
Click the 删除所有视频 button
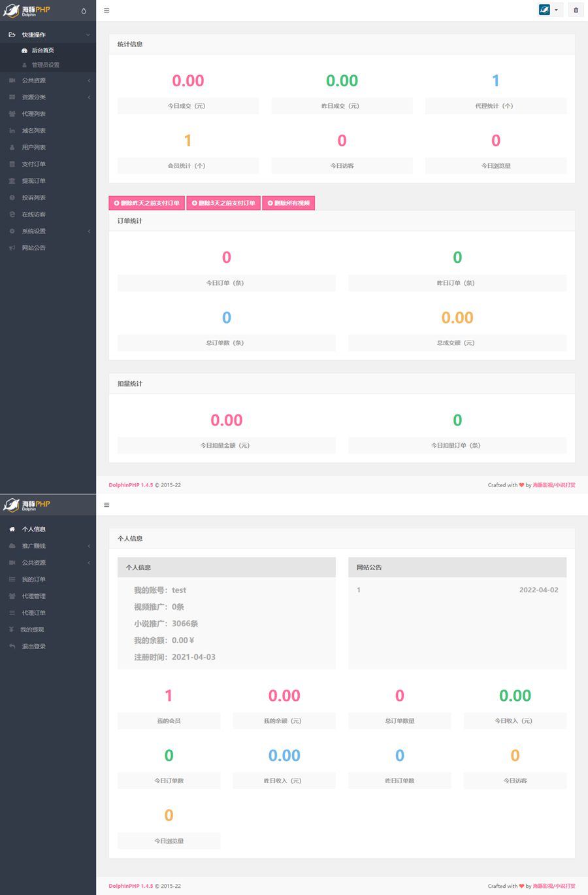289,203
